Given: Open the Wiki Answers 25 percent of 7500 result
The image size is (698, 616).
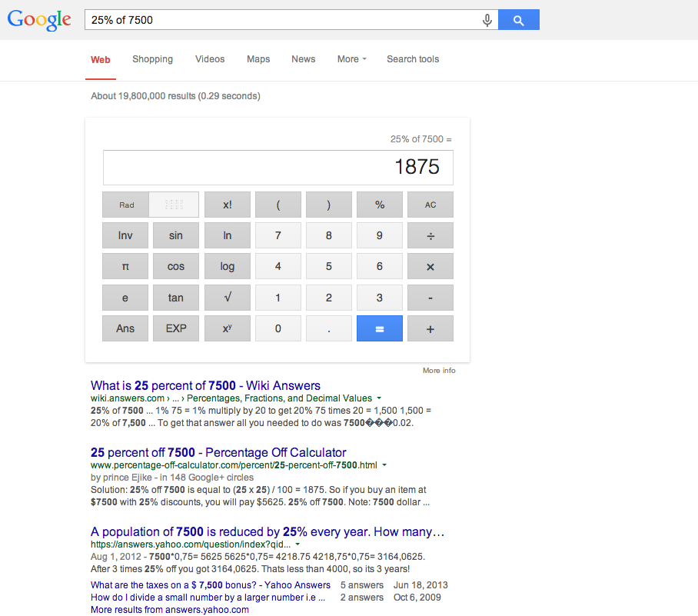Looking at the screenshot, I should [x=206, y=385].
